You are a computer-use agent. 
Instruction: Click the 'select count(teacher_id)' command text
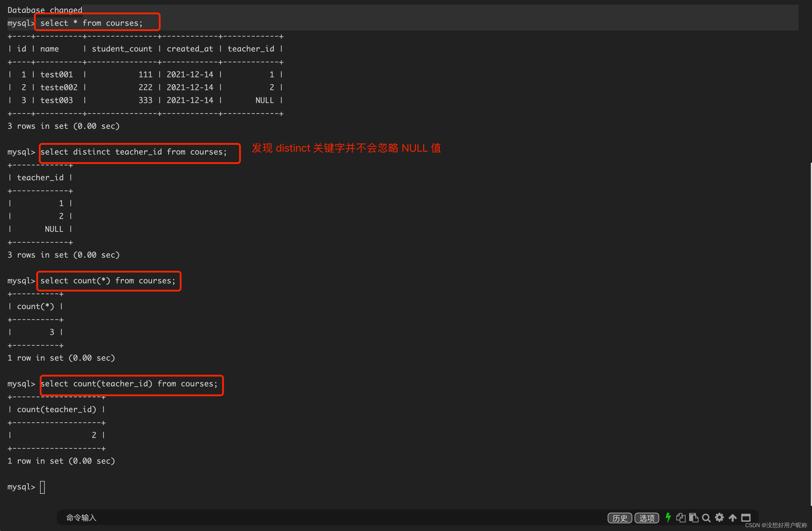point(129,384)
